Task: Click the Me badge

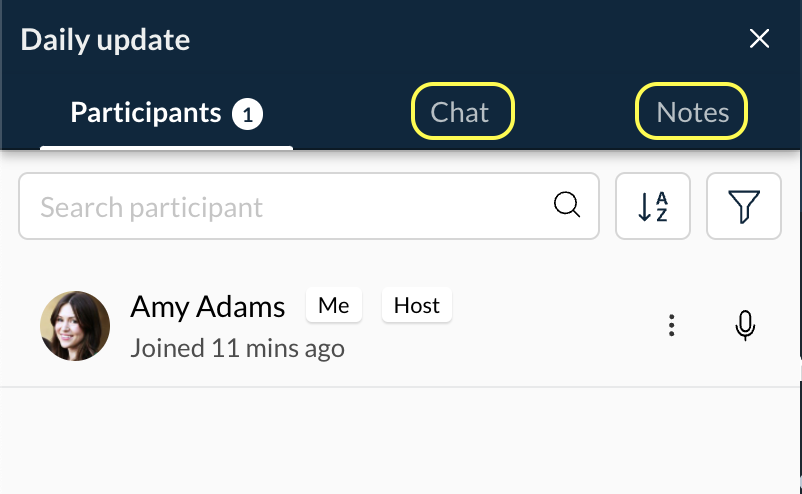Action: click(x=333, y=306)
